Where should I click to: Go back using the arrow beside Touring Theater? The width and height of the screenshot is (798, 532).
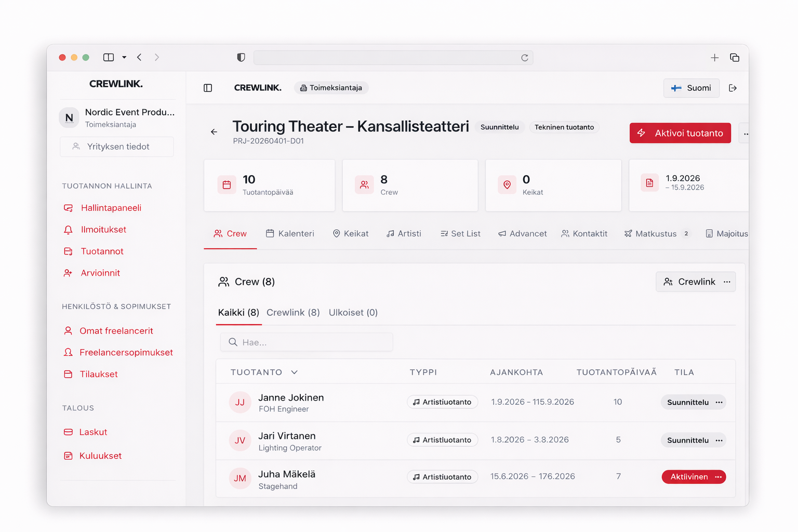(214, 132)
